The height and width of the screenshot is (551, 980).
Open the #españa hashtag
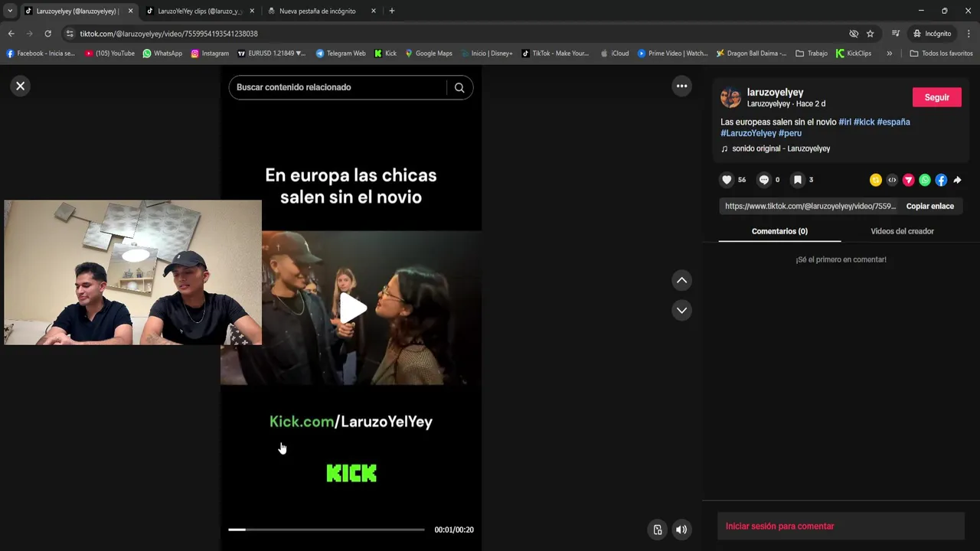coord(893,122)
